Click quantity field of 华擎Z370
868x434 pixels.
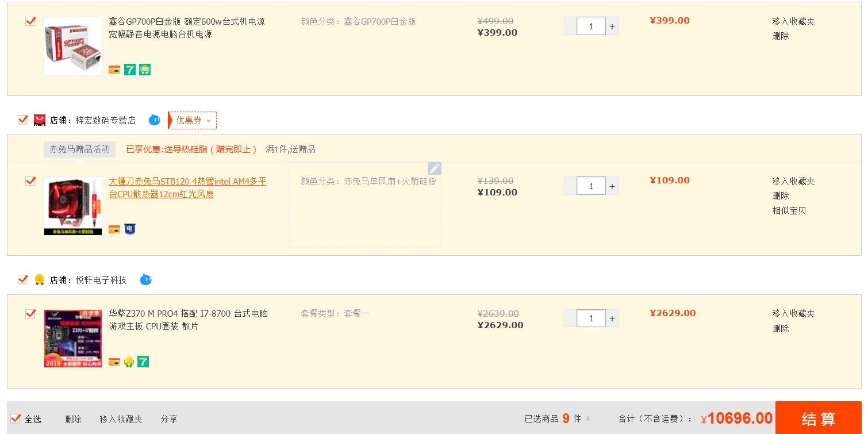pos(591,318)
